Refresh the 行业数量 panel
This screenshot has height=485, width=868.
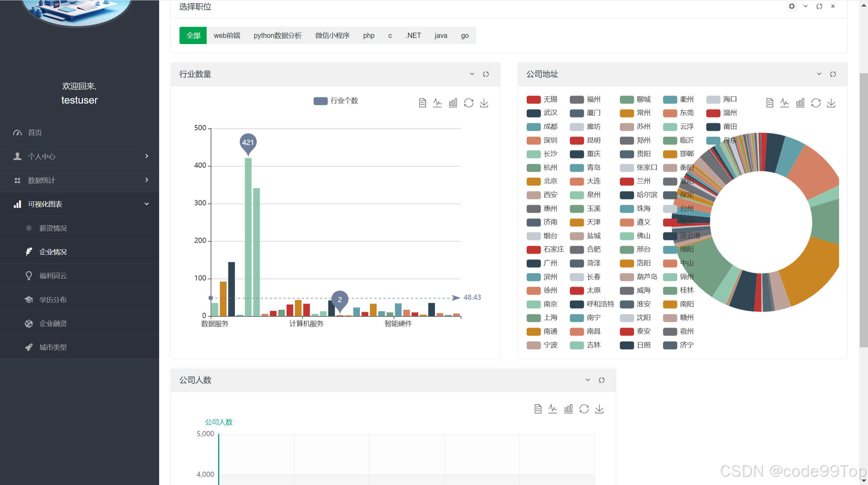click(x=486, y=74)
